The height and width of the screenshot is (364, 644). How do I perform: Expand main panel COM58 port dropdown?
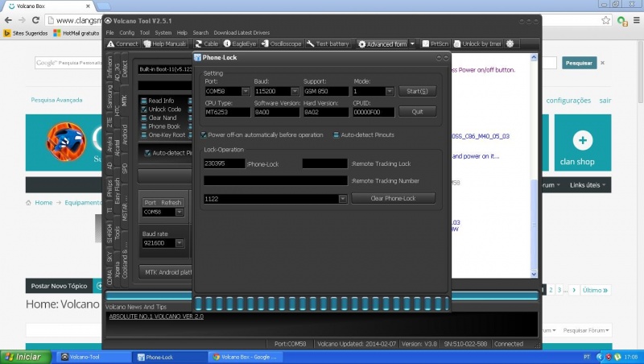(179, 212)
